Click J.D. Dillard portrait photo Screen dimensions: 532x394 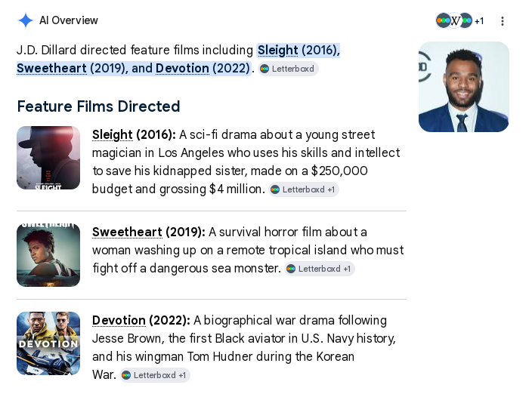(x=463, y=87)
